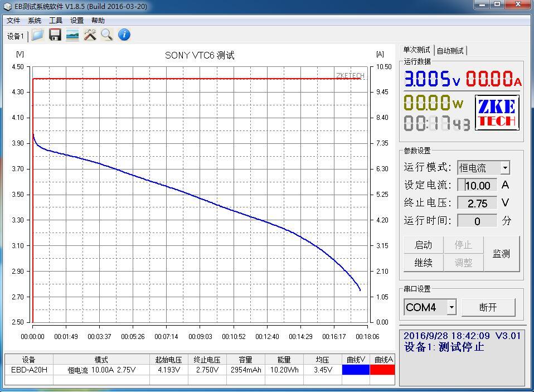The height and width of the screenshot is (392, 534).
Task: Click the 运行时间 0 input field
Action: pyautogui.click(x=477, y=221)
